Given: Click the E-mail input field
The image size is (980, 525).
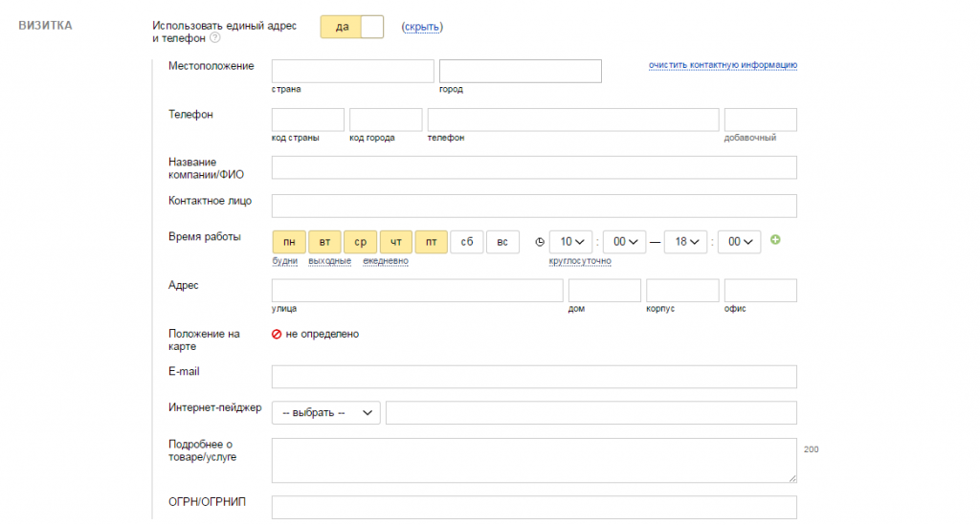Looking at the screenshot, I should pyautogui.click(x=534, y=377).
